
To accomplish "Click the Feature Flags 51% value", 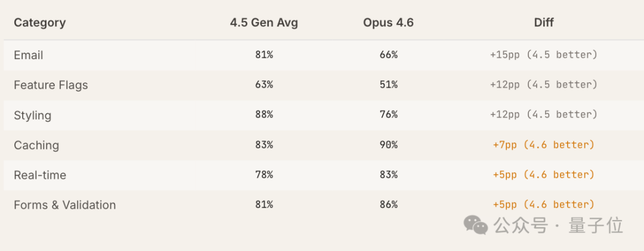I will click(388, 85).
